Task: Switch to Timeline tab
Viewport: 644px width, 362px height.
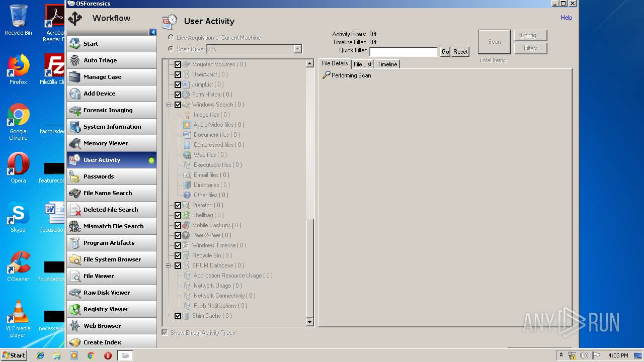Action: 387,64
